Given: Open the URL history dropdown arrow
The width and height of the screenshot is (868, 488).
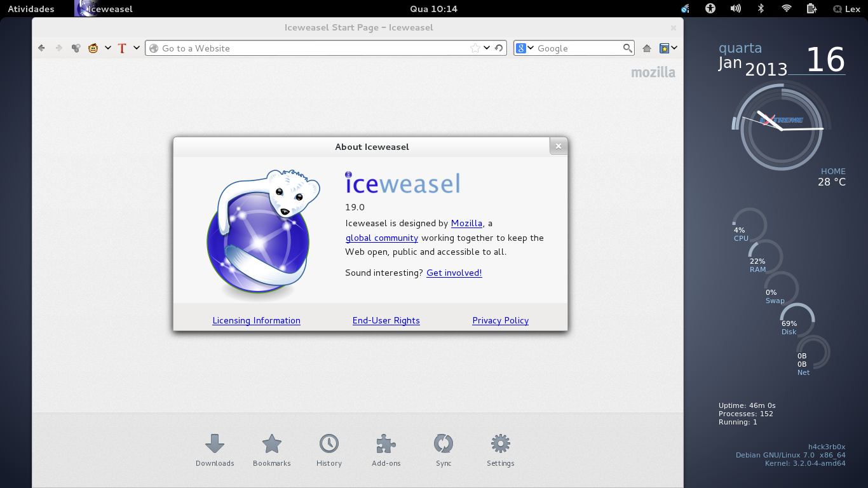Looking at the screenshot, I should coord(487,48).
